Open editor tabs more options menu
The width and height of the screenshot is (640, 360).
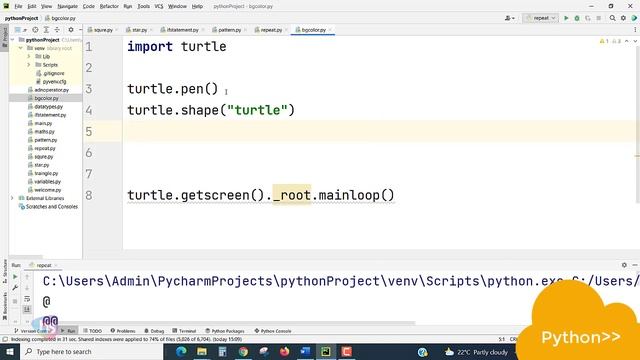pos(635,30)
